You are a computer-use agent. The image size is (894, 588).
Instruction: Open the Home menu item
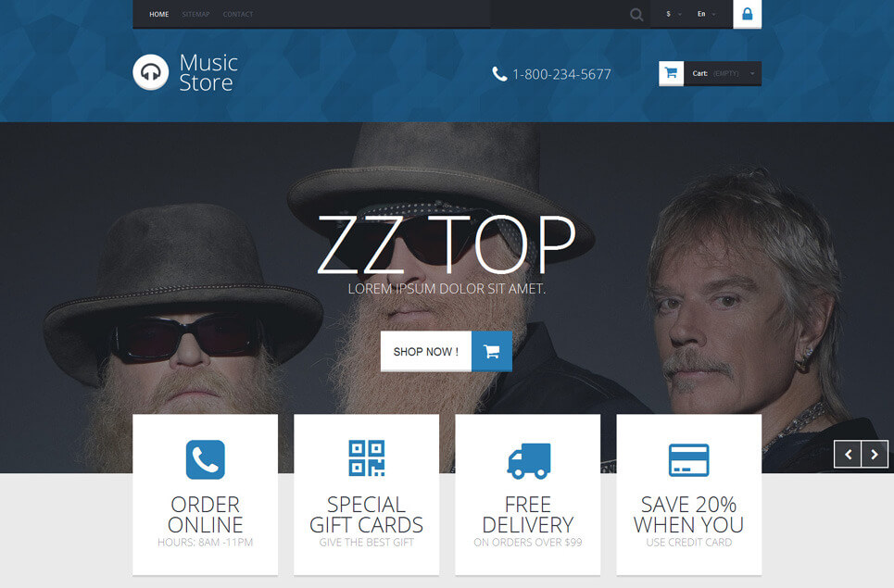coord(159,14)
